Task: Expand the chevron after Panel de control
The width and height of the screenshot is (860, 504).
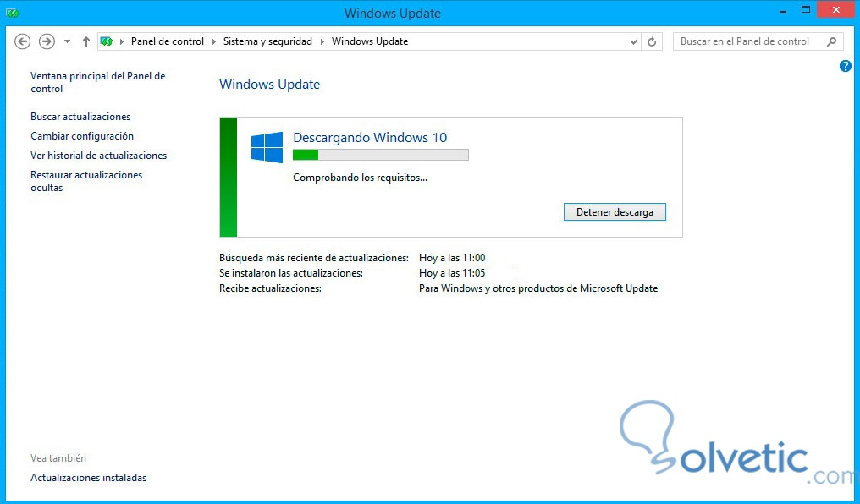Action: [x=214, y=41]
